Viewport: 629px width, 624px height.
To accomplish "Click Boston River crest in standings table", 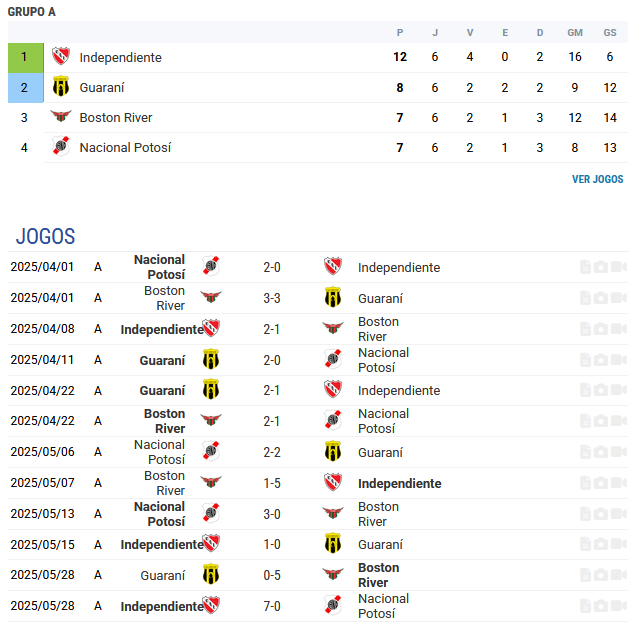I will (x=61, y=116).
